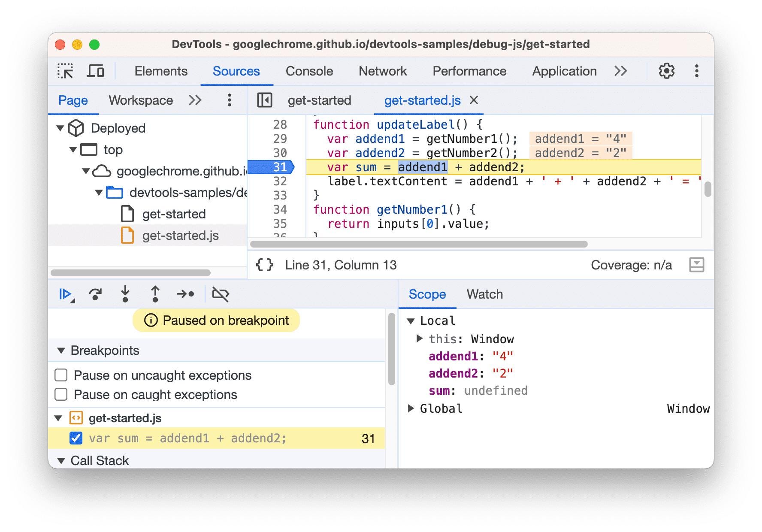Switch to the Workspace navigator tab
Screen dimensions: 762x532
(141, 100)
